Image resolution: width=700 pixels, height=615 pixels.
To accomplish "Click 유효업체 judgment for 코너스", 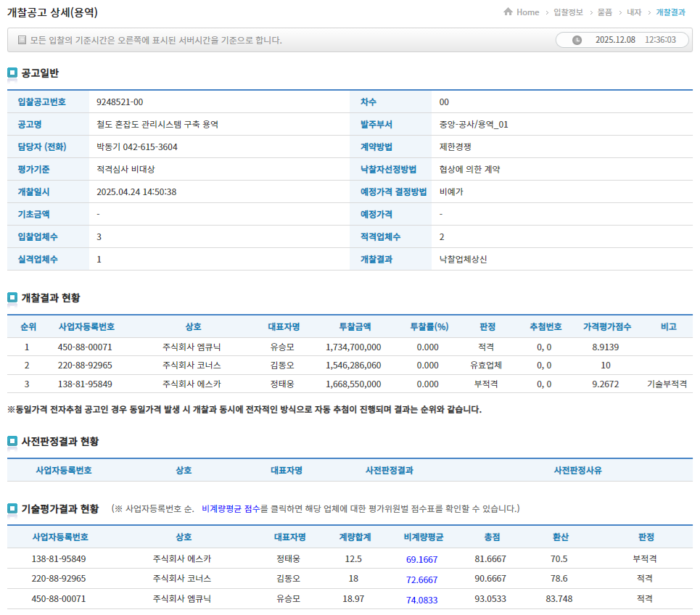I will (486, 365).
